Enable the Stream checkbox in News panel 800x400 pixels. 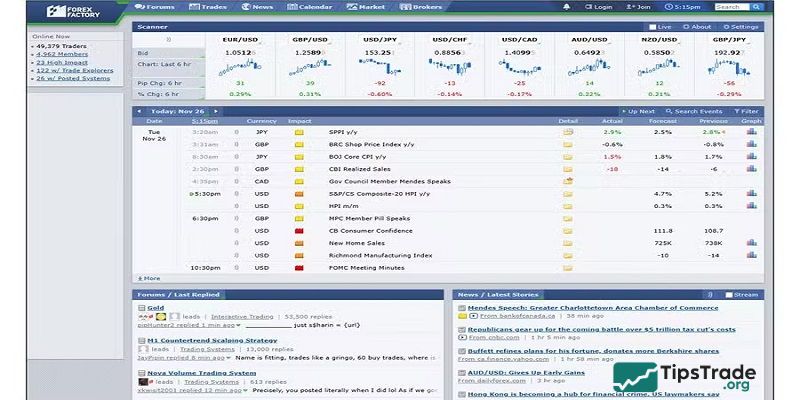(729, 295)
